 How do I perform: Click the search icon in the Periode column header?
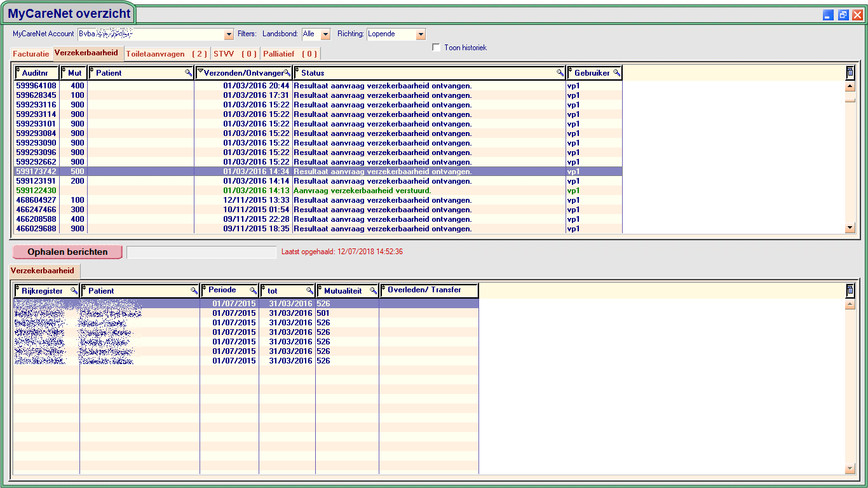click(x=253, y=290)
